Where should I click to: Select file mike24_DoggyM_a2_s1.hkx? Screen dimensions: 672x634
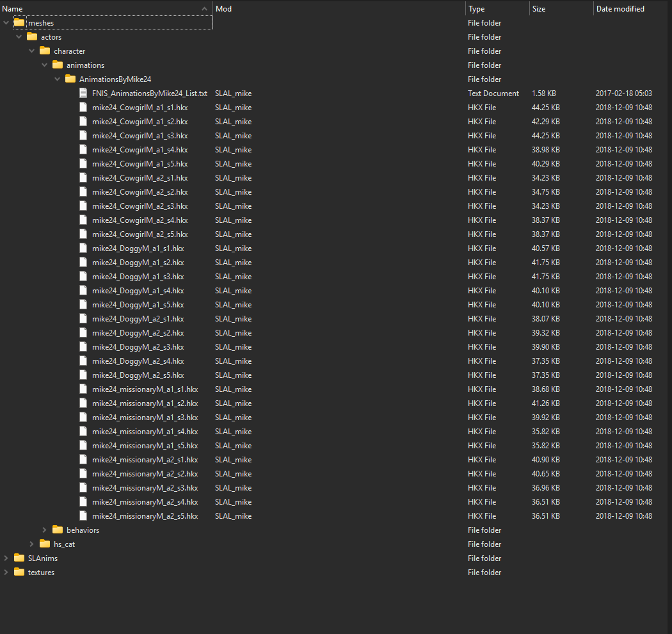[138, 319]
